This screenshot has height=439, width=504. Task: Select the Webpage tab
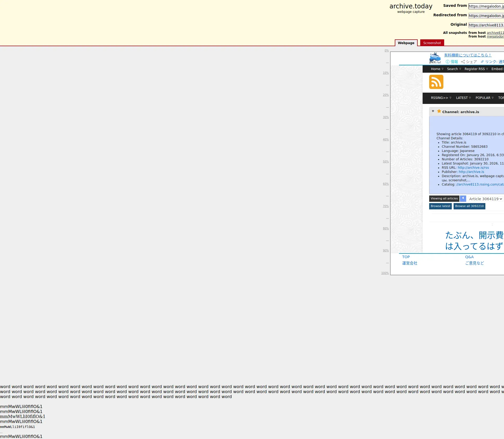406,43
